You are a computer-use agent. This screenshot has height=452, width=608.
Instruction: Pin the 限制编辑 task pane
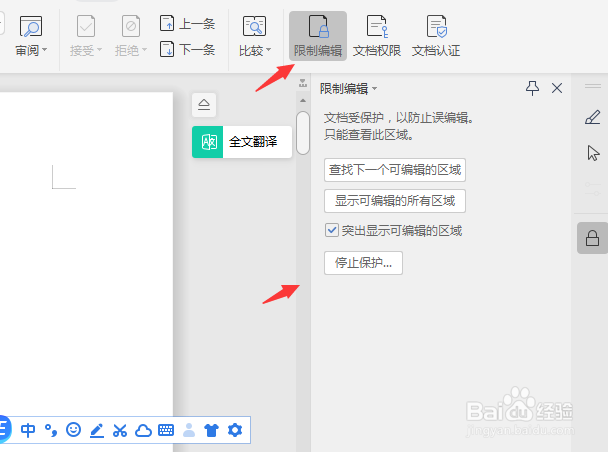pos(532,88)
